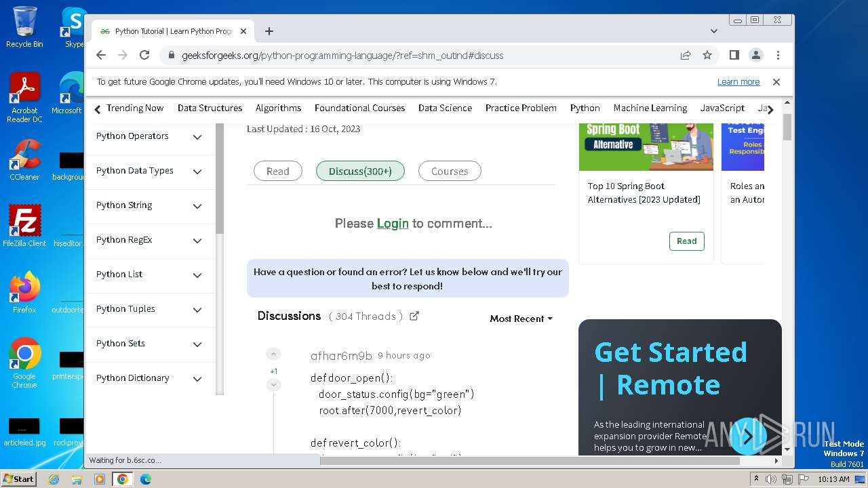
Task: Open JavaScript menu item
Action: (x=722, y=108)
